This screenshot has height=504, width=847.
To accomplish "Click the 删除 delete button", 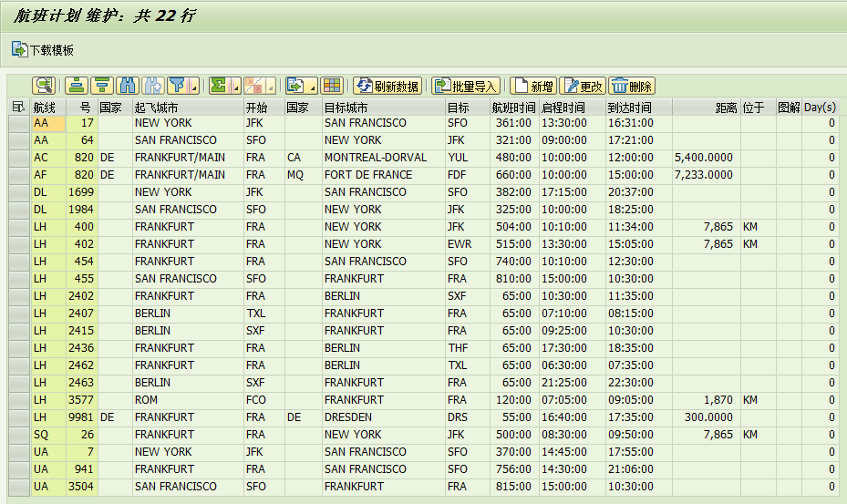I will coord(632,86).
